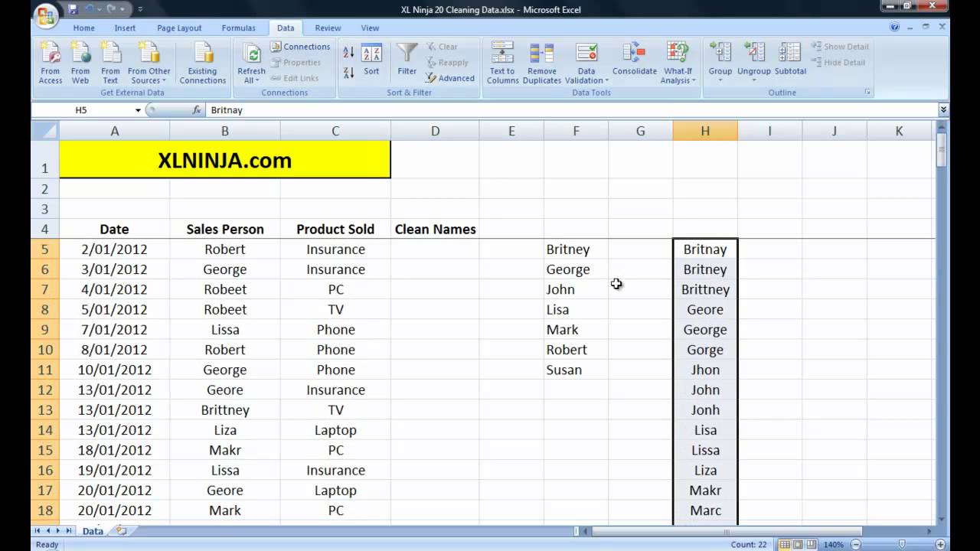Screen dimensions: 980x551
Task: Click the Save icon in Quick Access Toolbar
Action: [x=73, y=10]
